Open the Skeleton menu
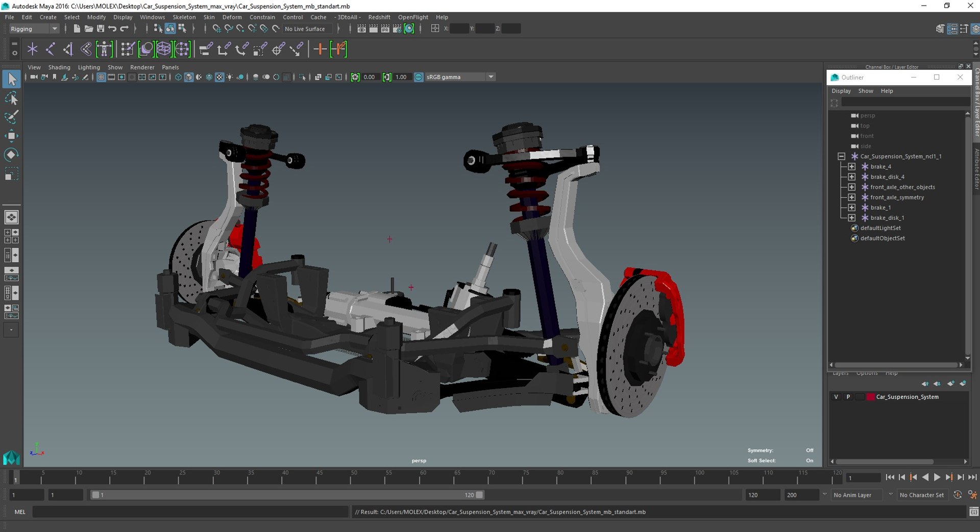The height and width of the screenshot is (532, 980). click(184, 17)
